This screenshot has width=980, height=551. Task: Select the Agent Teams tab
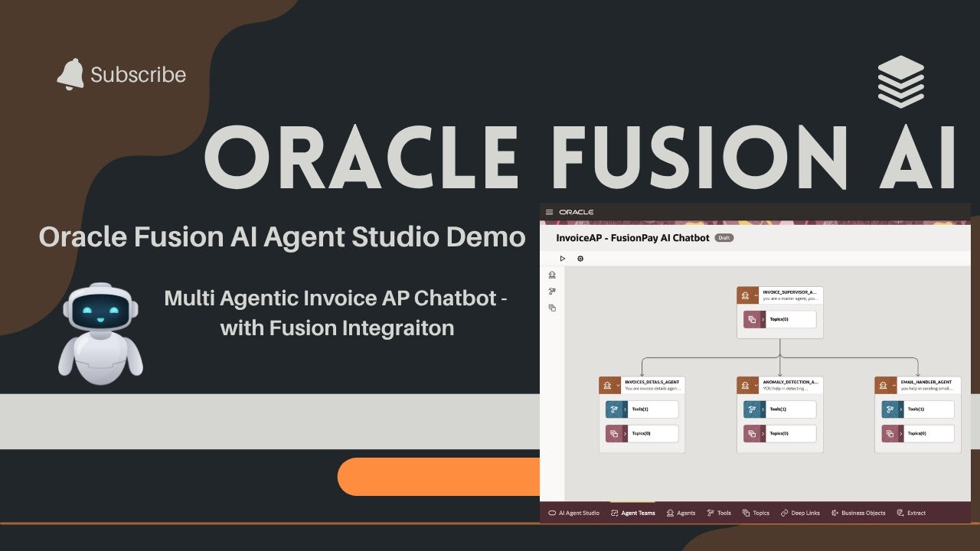(632, 513)
